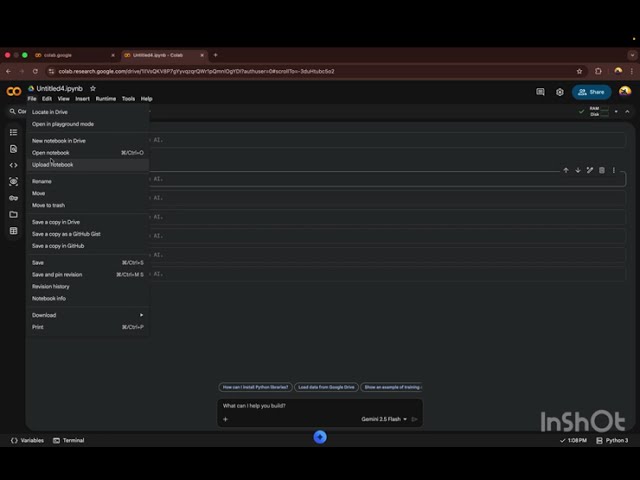Open Gemini 2.5 Flash model dropdown
The width and height of the screenshot is (640, 480).
click(x=384, y=419)
